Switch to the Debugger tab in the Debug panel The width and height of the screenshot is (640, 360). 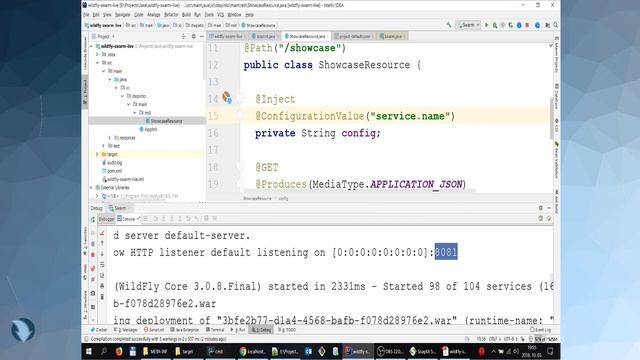click(x=106, y=219)
